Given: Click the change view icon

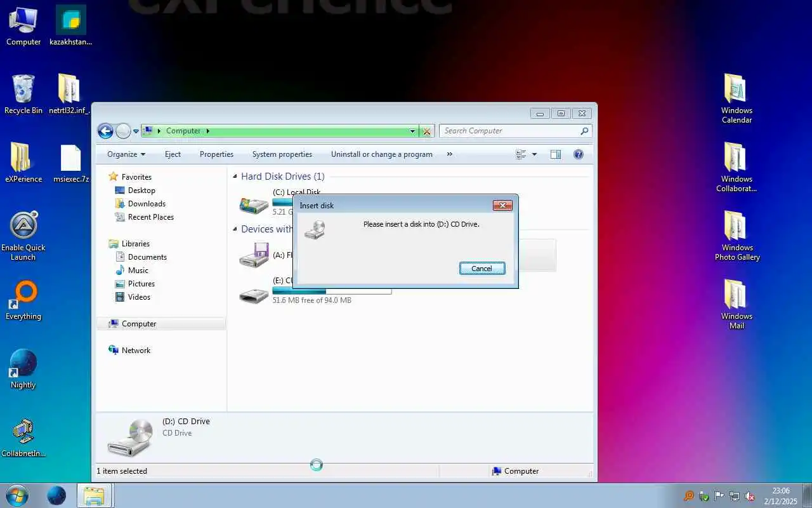Looking at the screenshot, I should click(521, 154).
